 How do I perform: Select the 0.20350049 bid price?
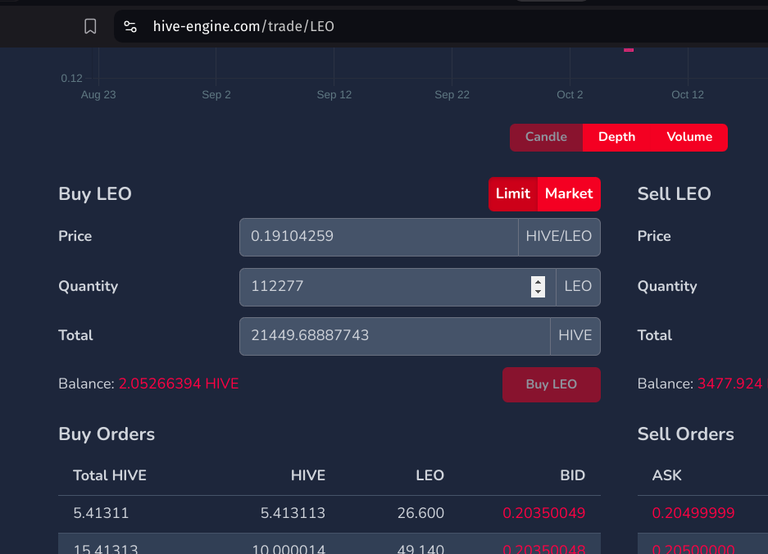544,513
